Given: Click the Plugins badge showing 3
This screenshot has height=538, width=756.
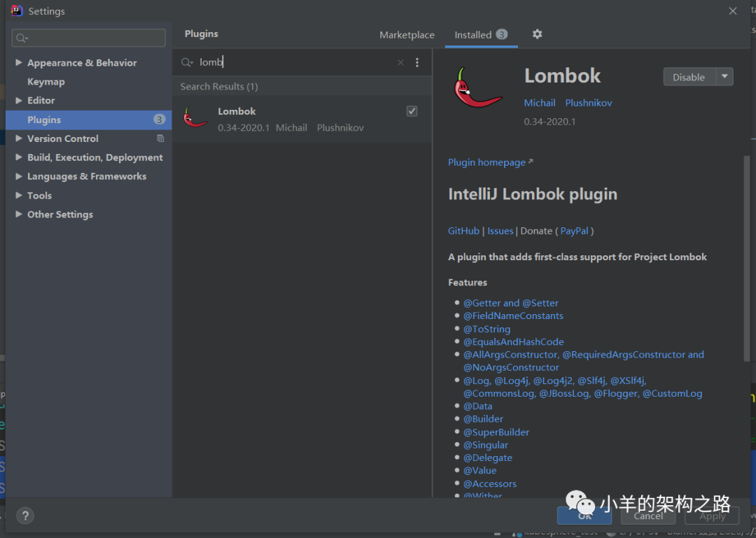Looking at the screenshot, I should (x=159, y=120).
